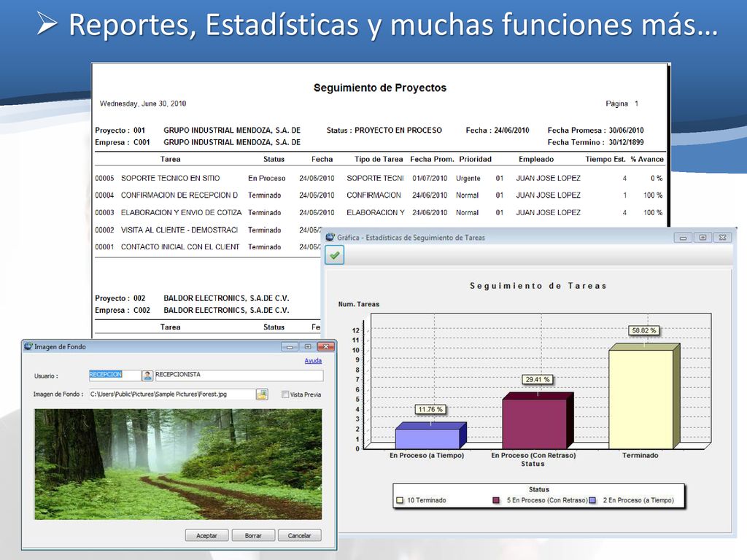Click the maroon En Proceso (Con Retraso) bar
This screenshot has width=747, height=560.
[x=535, y=424]
